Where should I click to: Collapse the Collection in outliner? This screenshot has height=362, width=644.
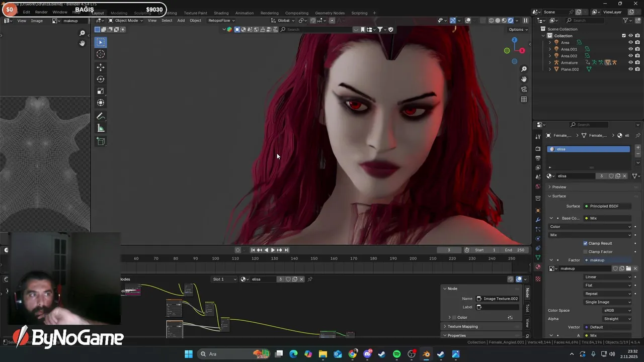coord(543,36)
